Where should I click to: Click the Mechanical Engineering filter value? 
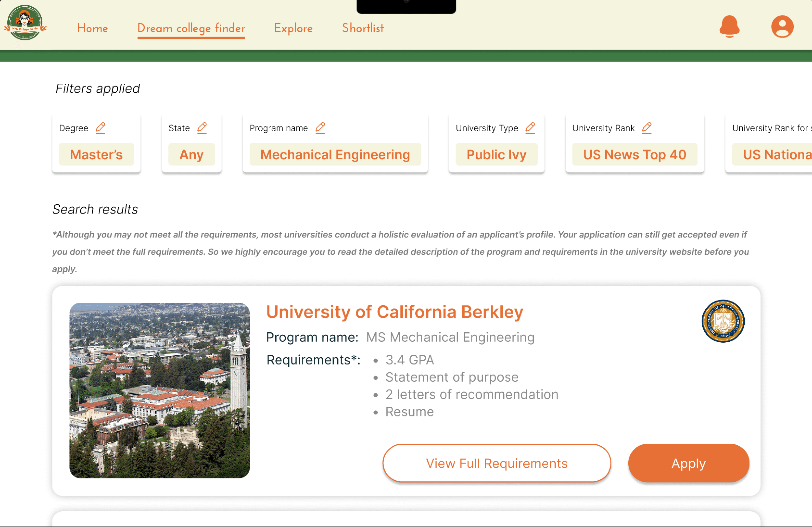335,155
